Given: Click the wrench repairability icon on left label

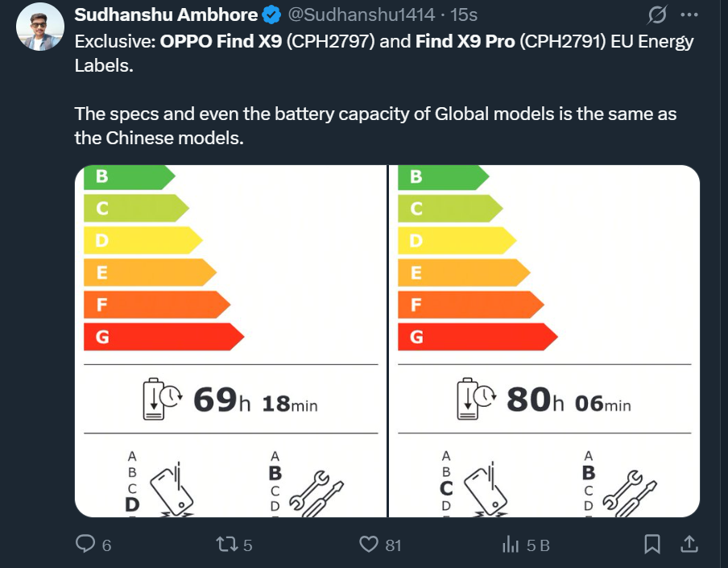Looking at the screenshot, I should click(317, 490).
